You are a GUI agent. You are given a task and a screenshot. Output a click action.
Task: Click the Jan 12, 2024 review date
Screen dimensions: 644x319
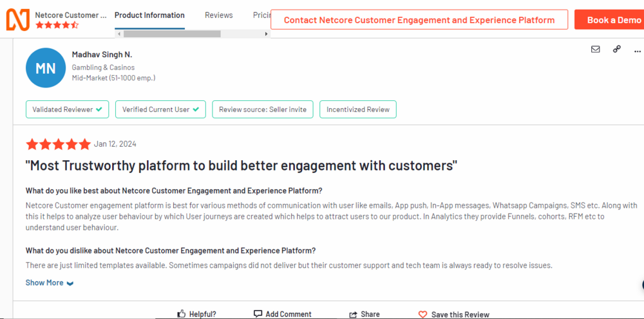[115, 144]
